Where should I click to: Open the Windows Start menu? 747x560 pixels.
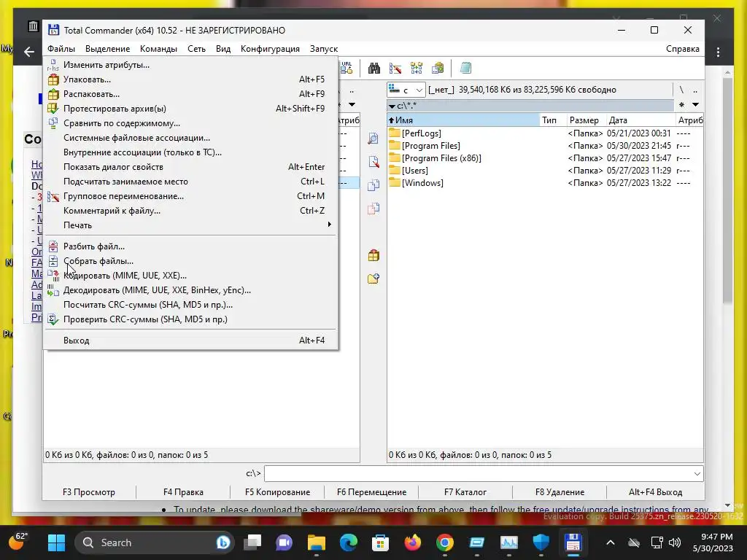(x=56, y=542)
